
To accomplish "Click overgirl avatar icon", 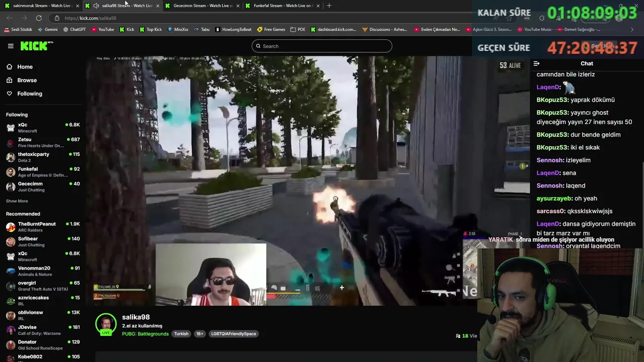I will point(11,286).
